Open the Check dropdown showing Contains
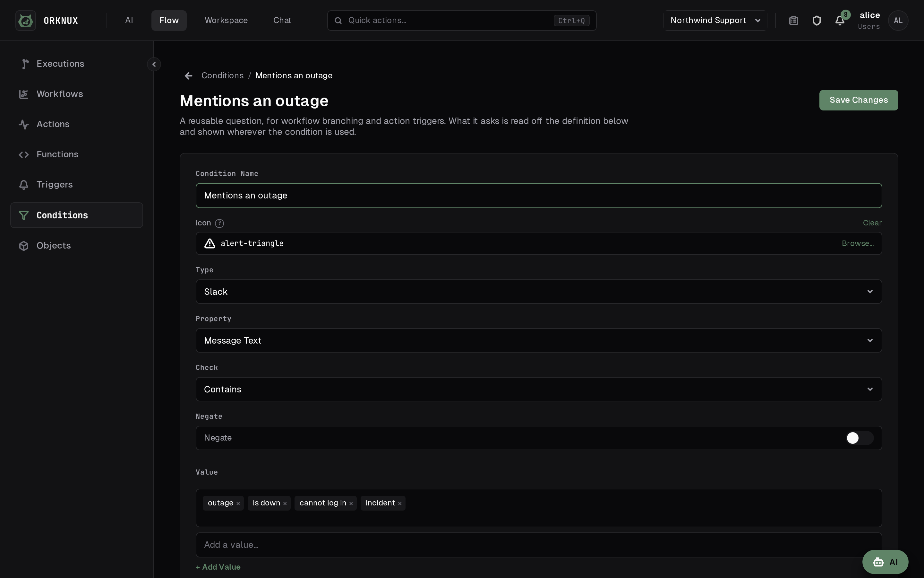The image size is (924, 578). click(539, 390)
